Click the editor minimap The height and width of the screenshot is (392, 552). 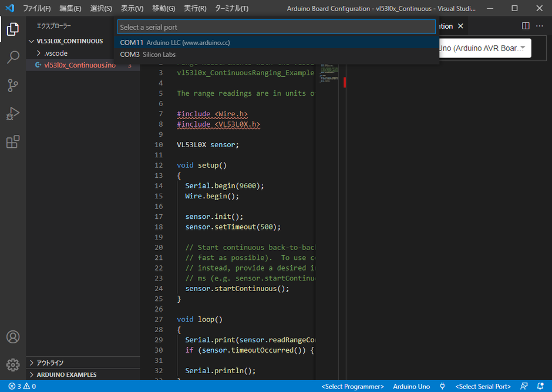coord(329,73)
